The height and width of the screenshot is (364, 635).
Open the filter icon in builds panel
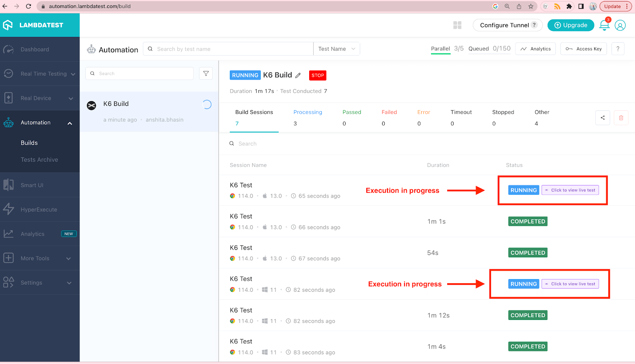(206, 73)
